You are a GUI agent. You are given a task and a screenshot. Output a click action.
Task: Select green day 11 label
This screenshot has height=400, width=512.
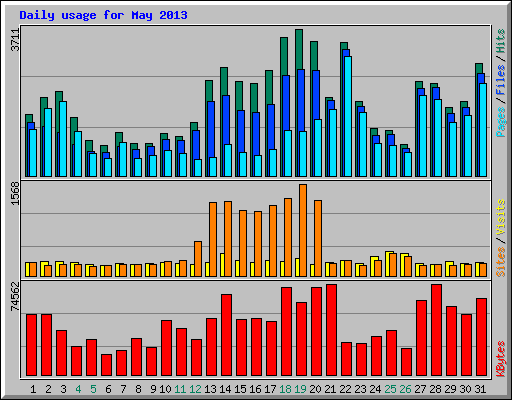point(180,389)
